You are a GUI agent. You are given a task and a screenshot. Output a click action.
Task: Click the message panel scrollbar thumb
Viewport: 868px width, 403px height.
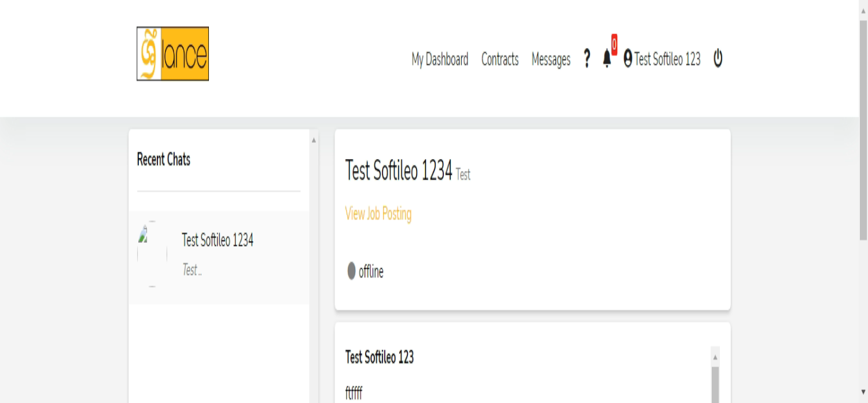click(x=715, y=384)
